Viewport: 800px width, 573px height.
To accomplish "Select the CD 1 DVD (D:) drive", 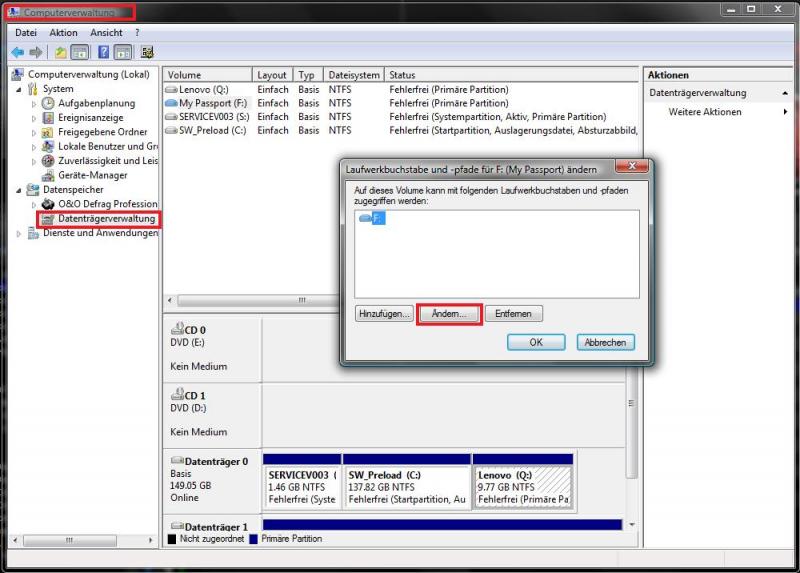I will coord(212,414).
